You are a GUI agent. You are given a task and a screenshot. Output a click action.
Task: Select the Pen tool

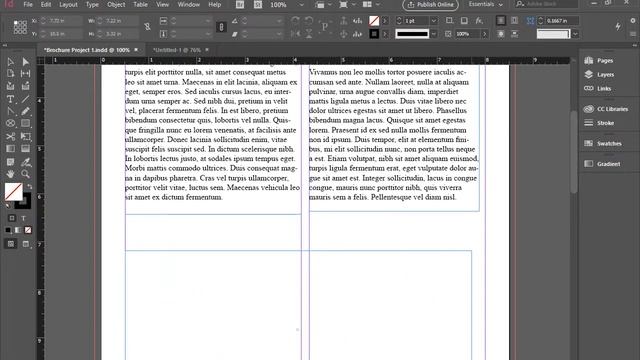(x=10, y=111)
